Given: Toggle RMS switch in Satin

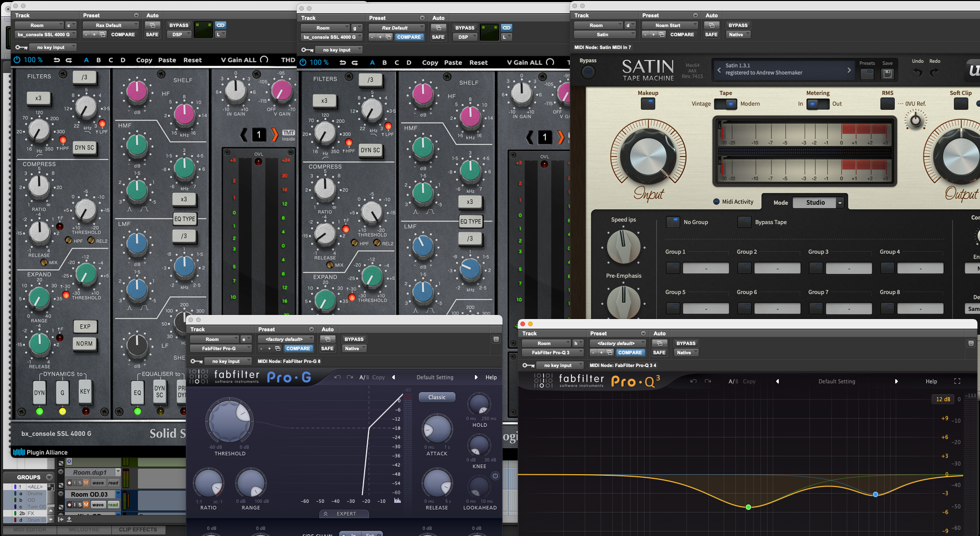Looking at the screenshot, I should [887, 104].
